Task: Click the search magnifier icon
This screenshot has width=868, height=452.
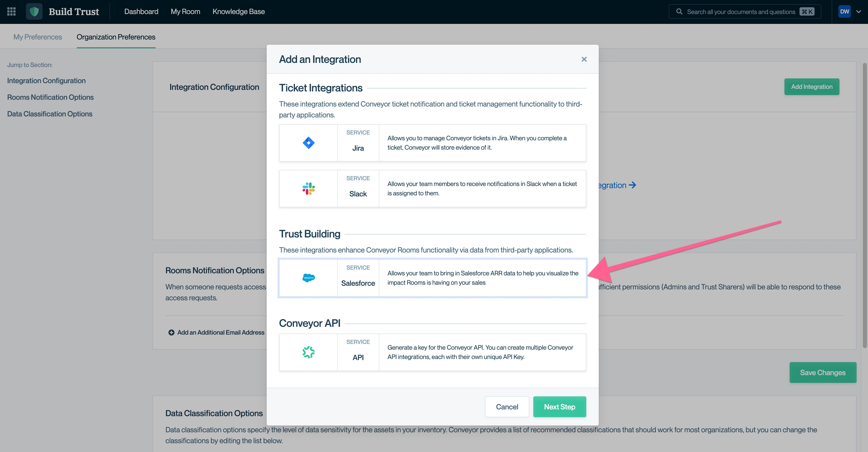Action: [x=679, y=12]
